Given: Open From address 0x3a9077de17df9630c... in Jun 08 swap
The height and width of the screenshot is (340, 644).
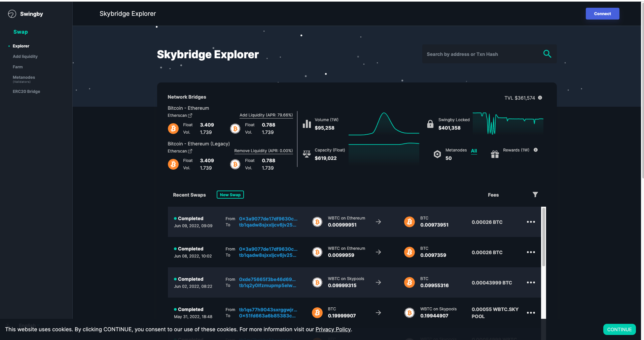Looking at the screenshot, I should pos(268,249).
